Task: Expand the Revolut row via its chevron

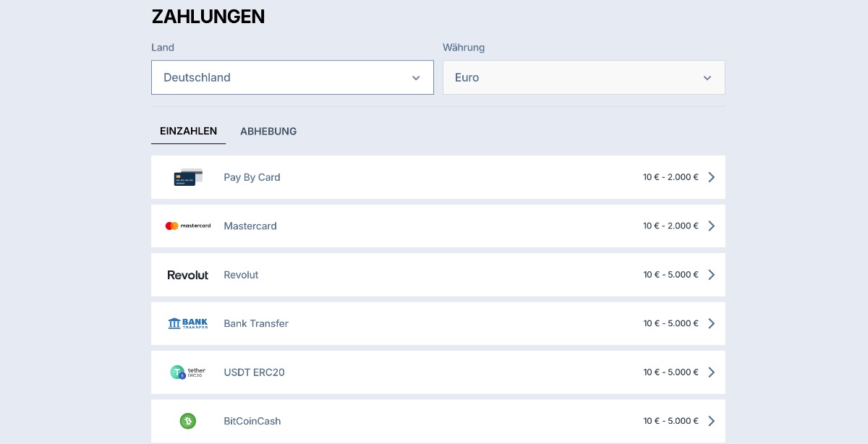Action: coord(711,275)
